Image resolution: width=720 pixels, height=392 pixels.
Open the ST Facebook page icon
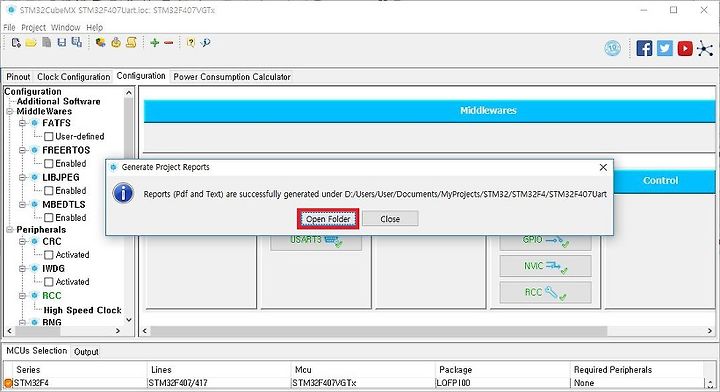pyautogui.click(x=644, y=48)
